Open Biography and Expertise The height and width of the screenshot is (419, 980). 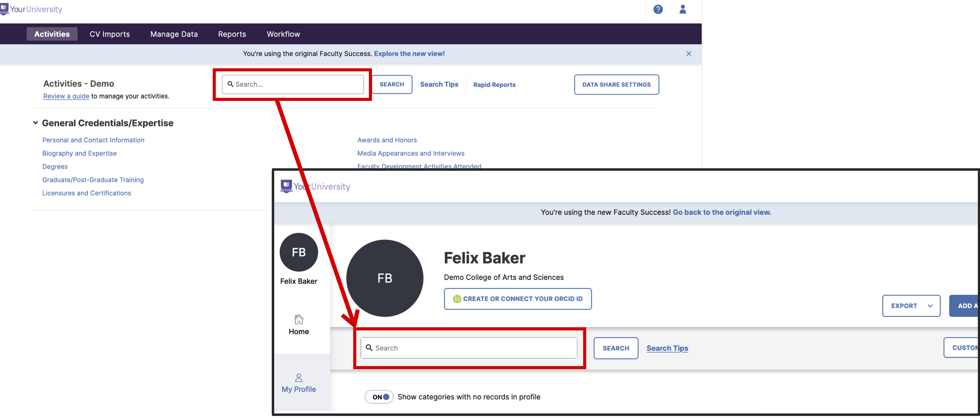pos(80,154)
